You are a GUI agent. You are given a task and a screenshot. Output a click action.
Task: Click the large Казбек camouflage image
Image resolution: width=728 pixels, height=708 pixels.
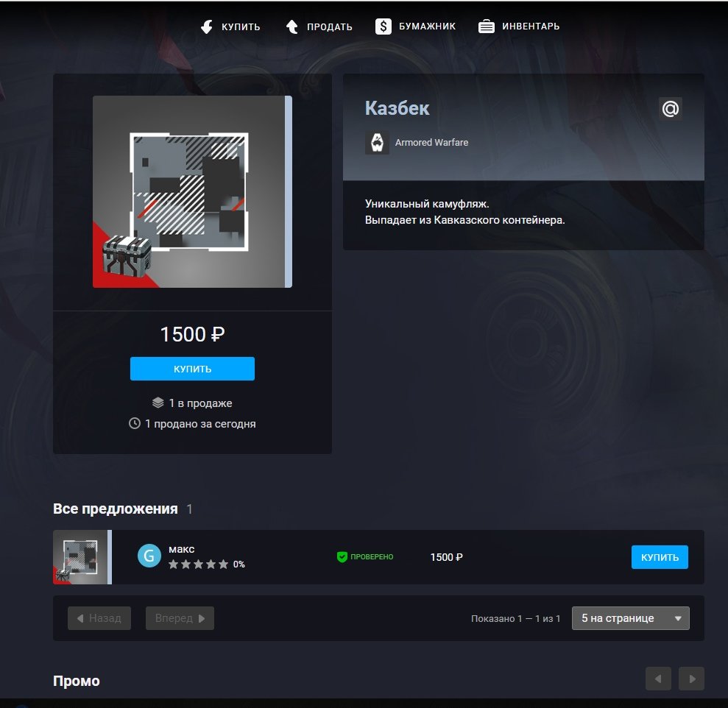pyautogui.click(x=192, y=192)
